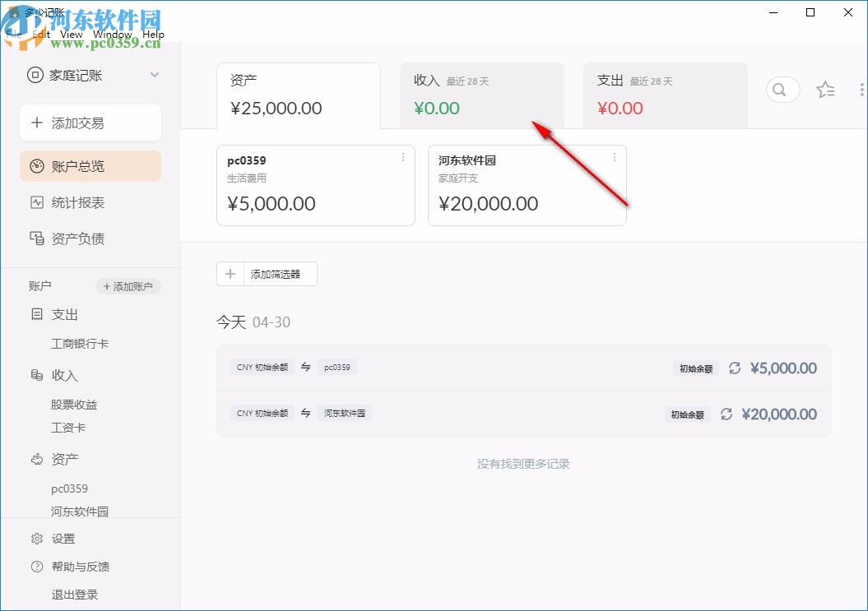
Task: Open the 河东软件园 家庭开支 account card
Action: pos(527,185)
